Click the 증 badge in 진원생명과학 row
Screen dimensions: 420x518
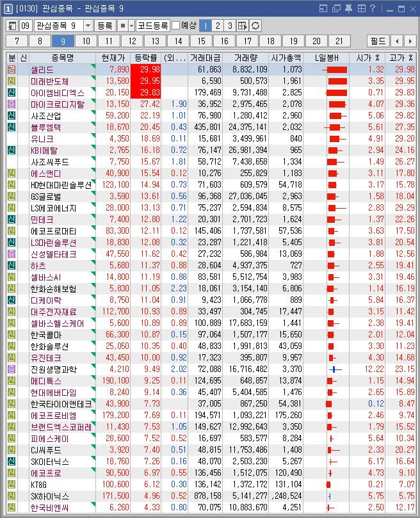pyautogui.click(x=12, y=369)
